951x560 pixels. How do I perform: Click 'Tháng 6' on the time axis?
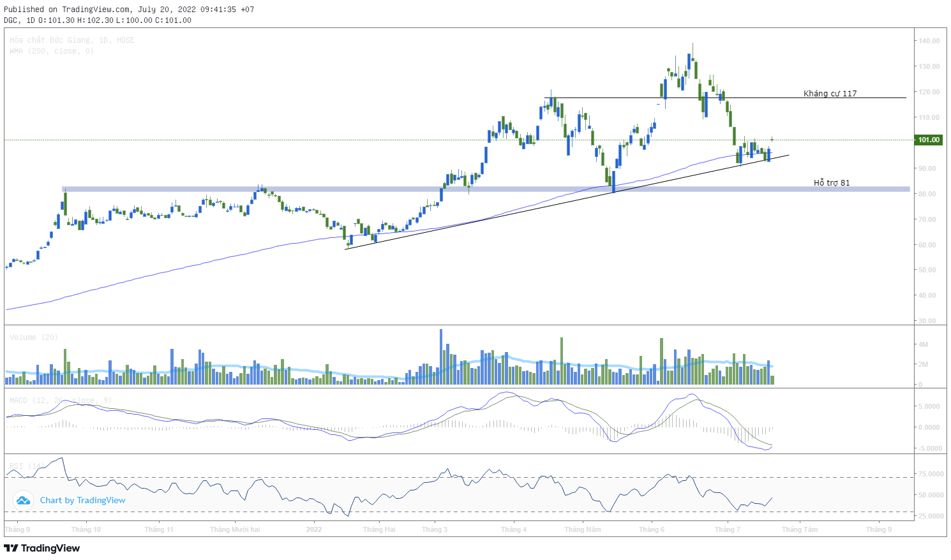tap(652, 529)
